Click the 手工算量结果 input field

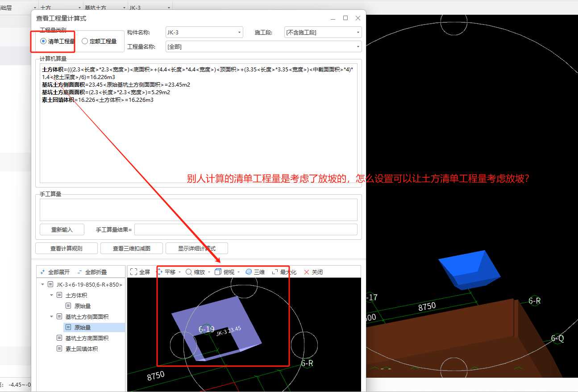click(246, 229)
